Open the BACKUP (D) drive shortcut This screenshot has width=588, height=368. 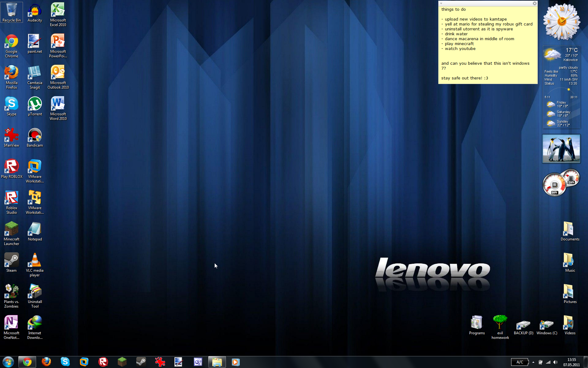point(523,327)
